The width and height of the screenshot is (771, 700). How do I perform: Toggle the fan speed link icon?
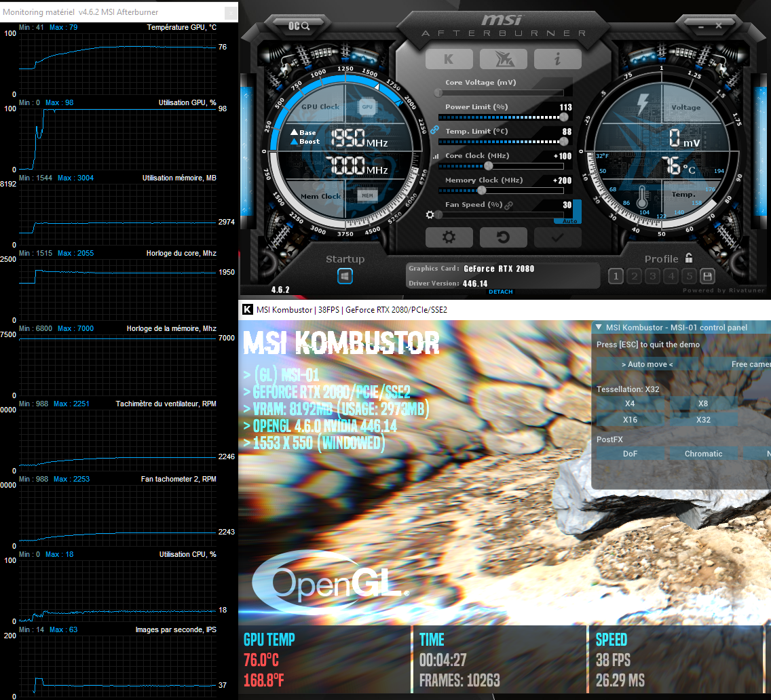pos(509,205)
